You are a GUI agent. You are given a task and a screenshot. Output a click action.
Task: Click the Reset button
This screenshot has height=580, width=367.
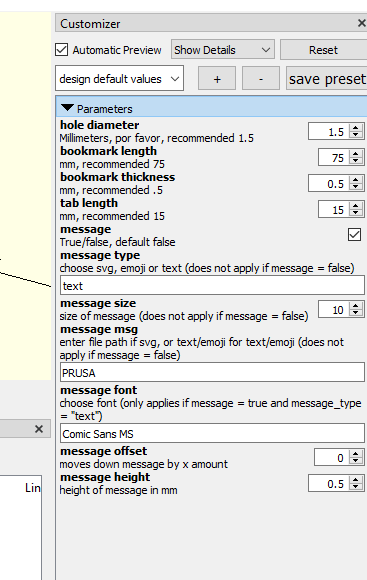pos(323,50)
